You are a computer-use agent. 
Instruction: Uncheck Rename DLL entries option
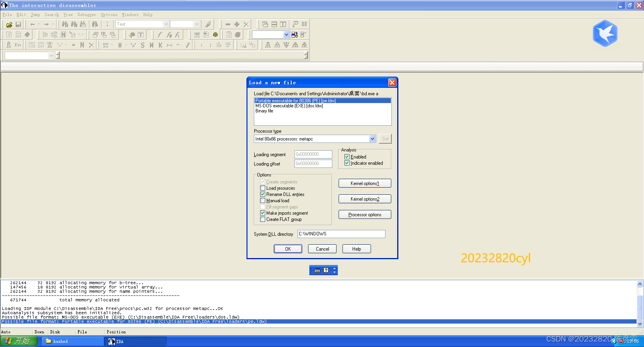pos(262,194)
